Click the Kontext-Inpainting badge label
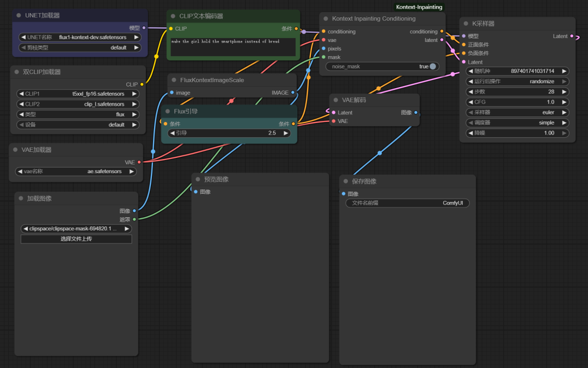This screenshot has height=368, width=588. pos(419,7)
